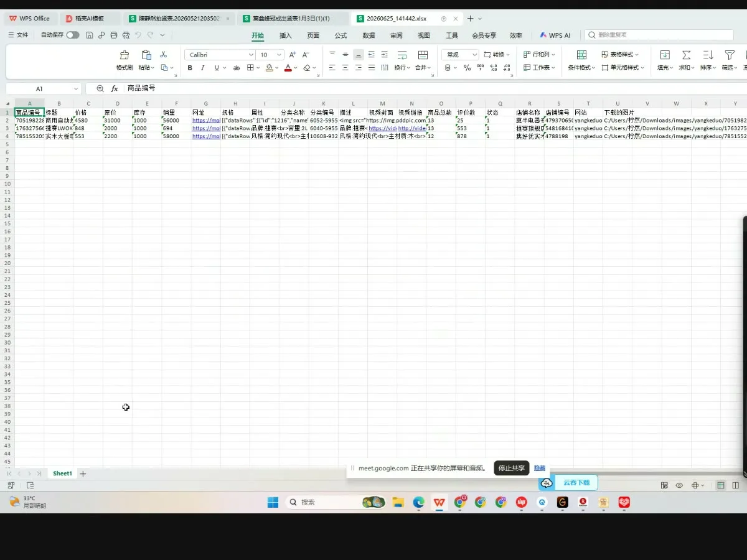Click the fx insert function icon

[115, 89]
